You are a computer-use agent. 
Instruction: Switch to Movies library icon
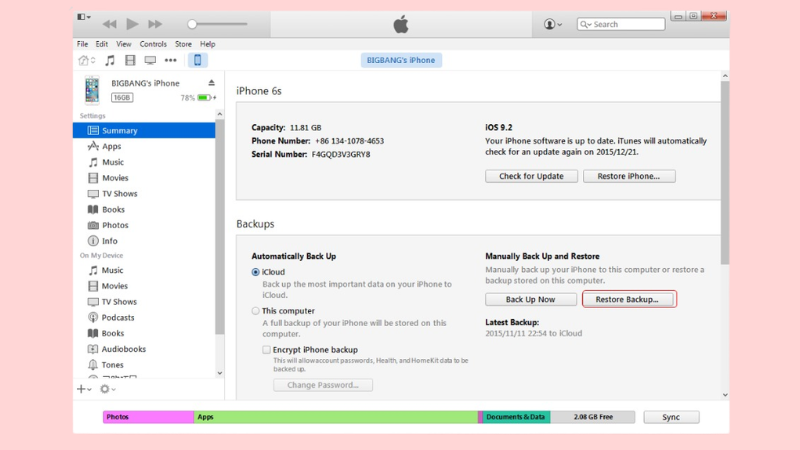(130, 60)
